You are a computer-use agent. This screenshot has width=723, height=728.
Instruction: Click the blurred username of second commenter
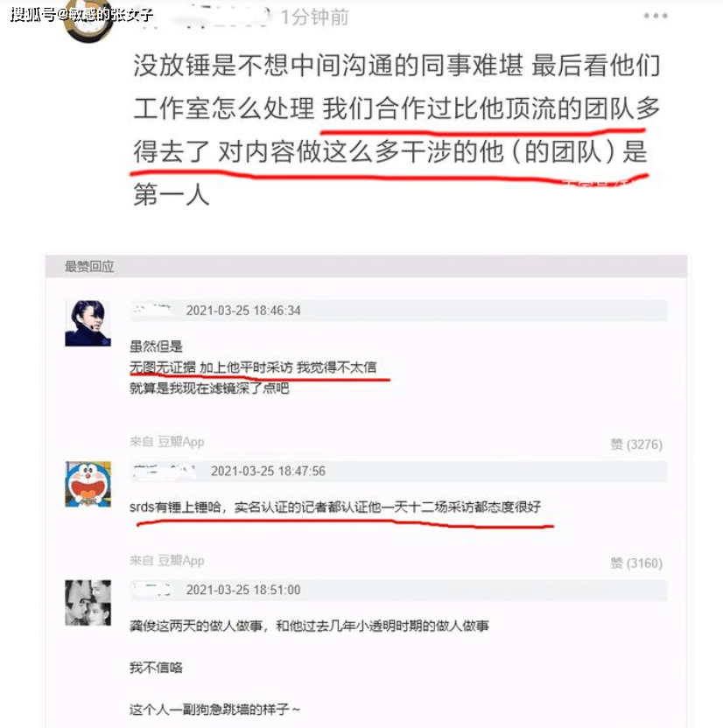pos(165,471)
